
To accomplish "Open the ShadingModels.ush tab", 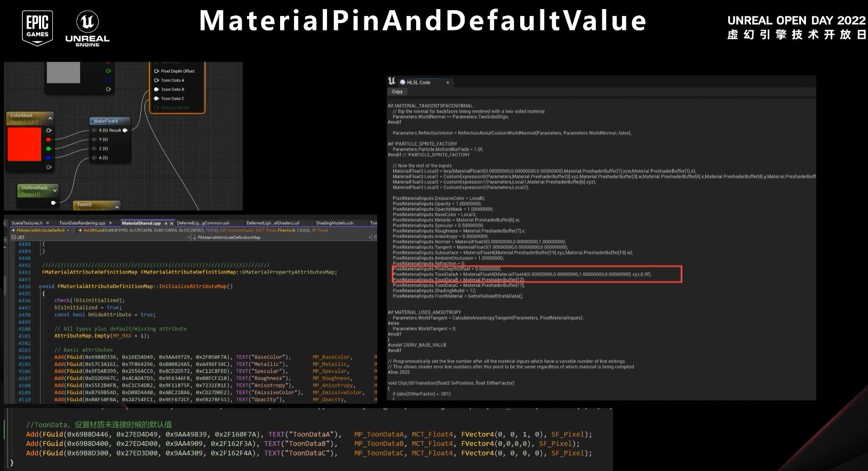I will (335, 223).
